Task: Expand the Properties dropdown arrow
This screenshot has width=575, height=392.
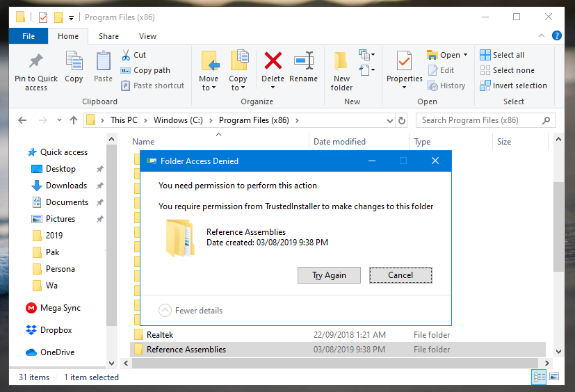Action: point(404,88)
